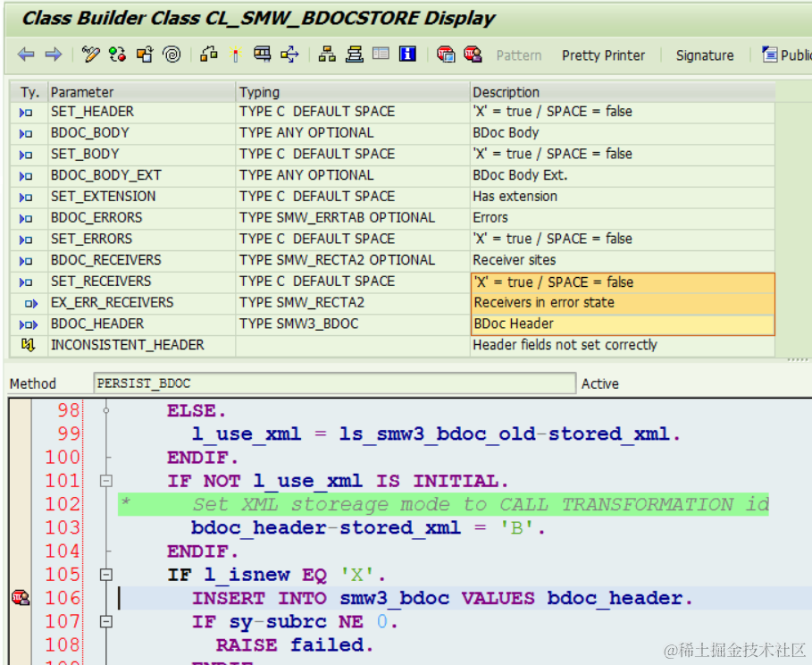
Task: Select the Description column header
Action: point(623,92)
